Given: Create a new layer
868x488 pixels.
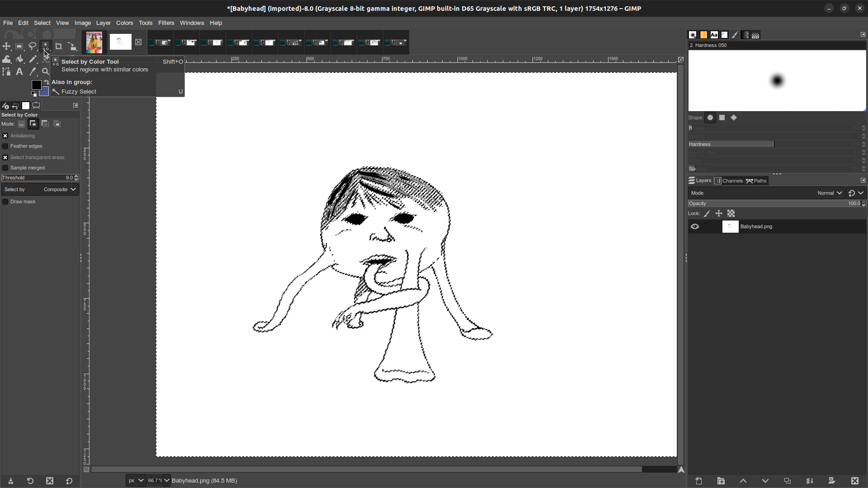Looking at the screenshot, I should click(698, 481).
